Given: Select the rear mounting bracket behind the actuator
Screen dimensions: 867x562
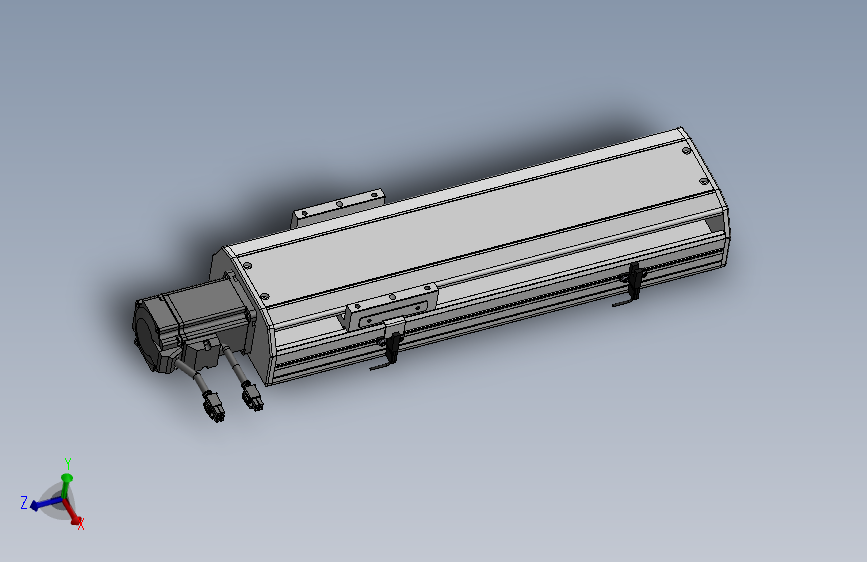Looking at the screenshot, I should (x=337, y=207).
